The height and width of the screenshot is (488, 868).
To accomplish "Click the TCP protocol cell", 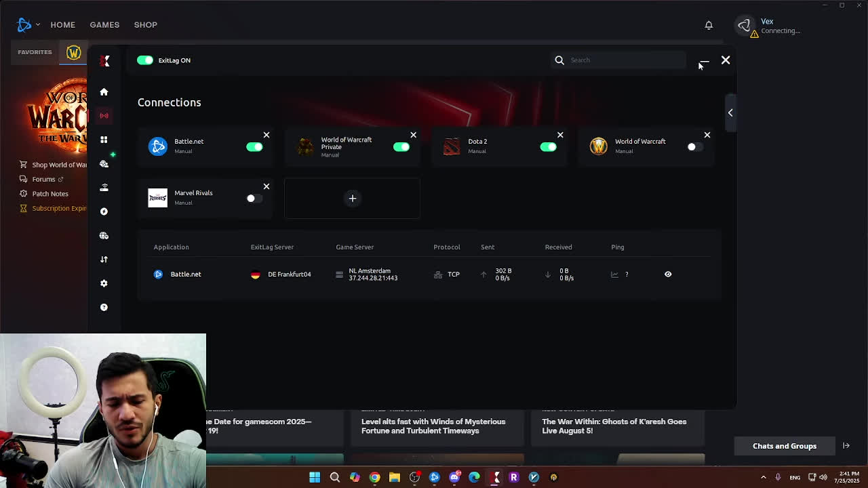I will click(447, 274).
